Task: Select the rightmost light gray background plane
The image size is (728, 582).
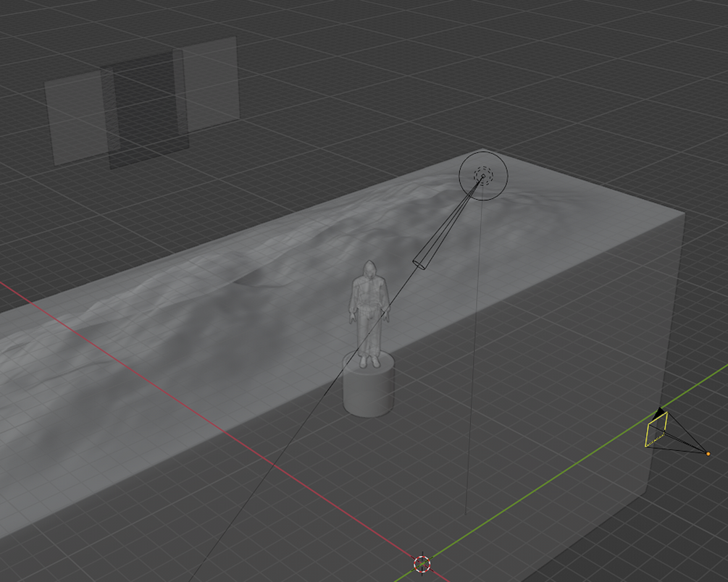Action: (x=208, y=85)
